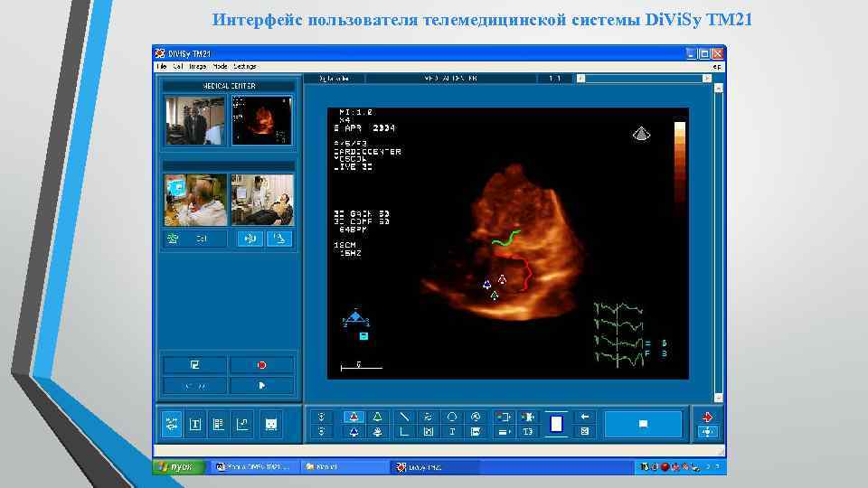The image size is (868, 488).
Task: Select the text annotation T tool
Action: (452, 432)
